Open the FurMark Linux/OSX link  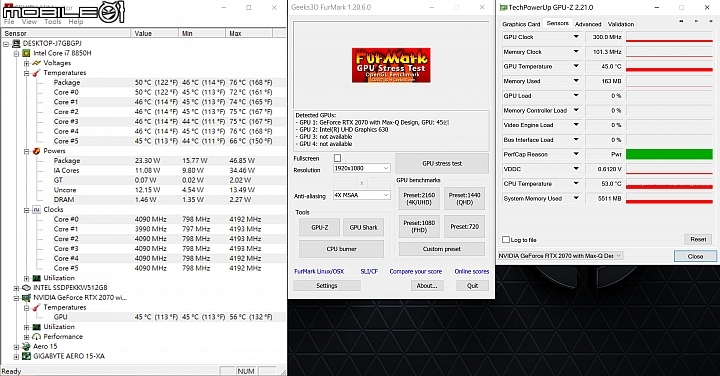(x=319, y=271)
